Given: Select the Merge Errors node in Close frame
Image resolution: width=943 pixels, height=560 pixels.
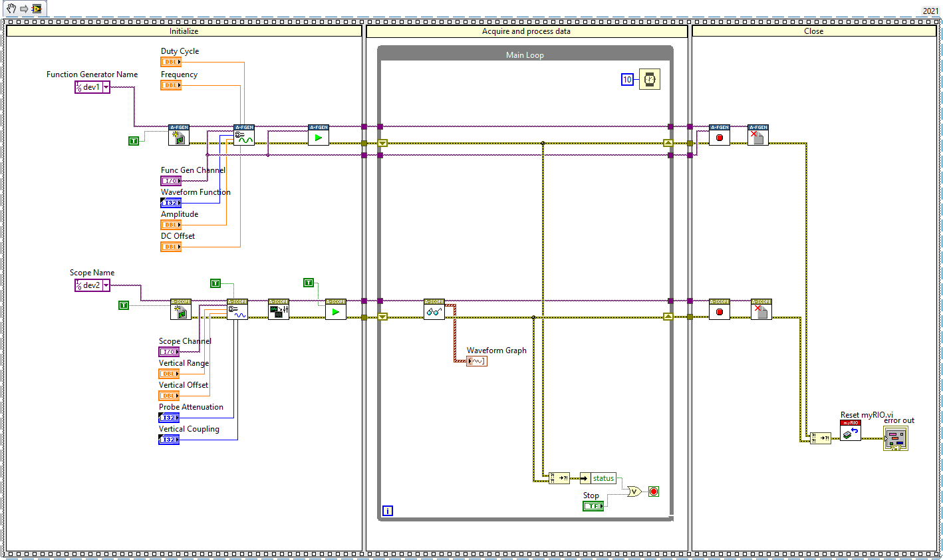Looking at the screenshot, I should point(821,438).
